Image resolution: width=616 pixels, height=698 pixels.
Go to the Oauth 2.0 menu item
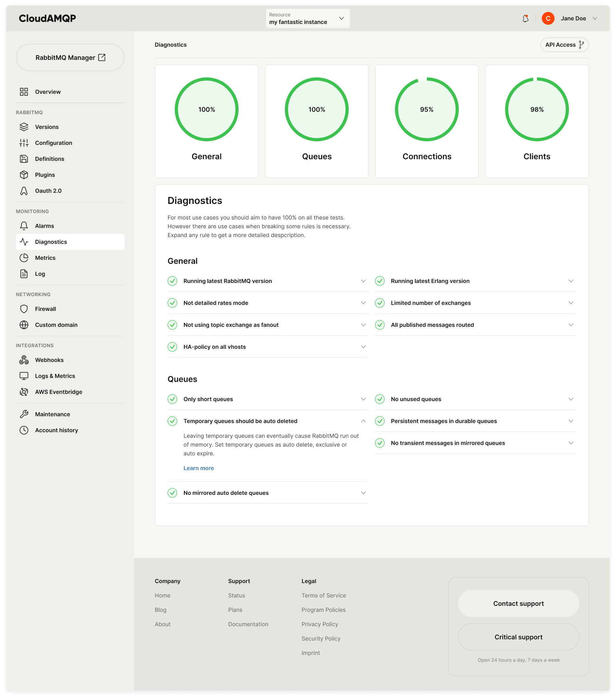(x=70, y=191)
